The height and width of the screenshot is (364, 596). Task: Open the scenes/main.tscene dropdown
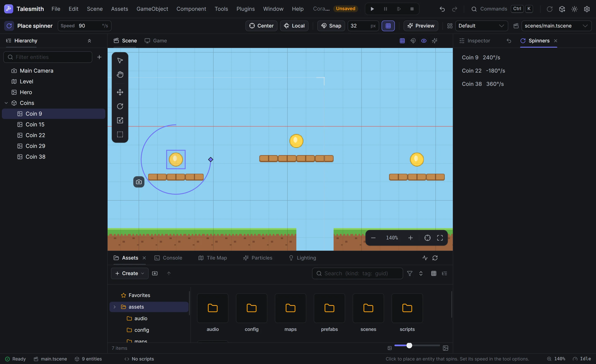[x=556, y=26]
